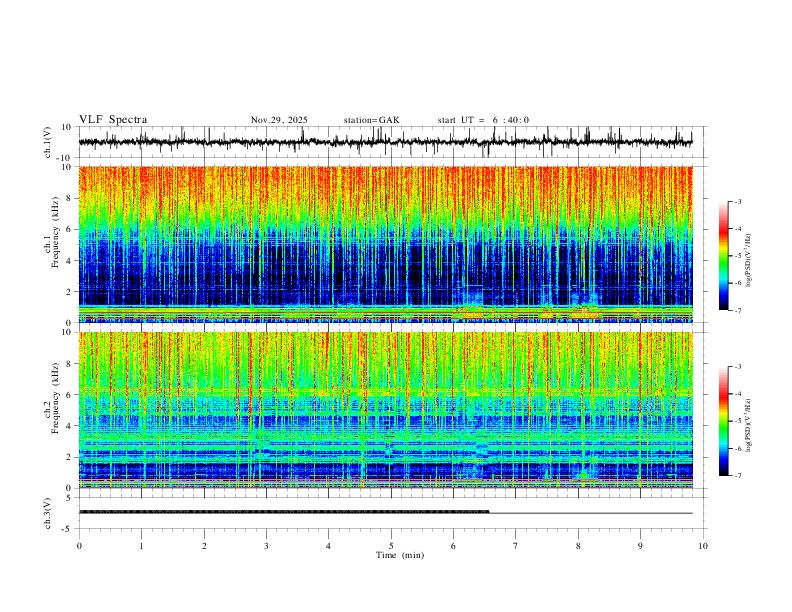This screenshot has height=612, width=792.
Task: Click time axis tick label 2
Action: 204,546
